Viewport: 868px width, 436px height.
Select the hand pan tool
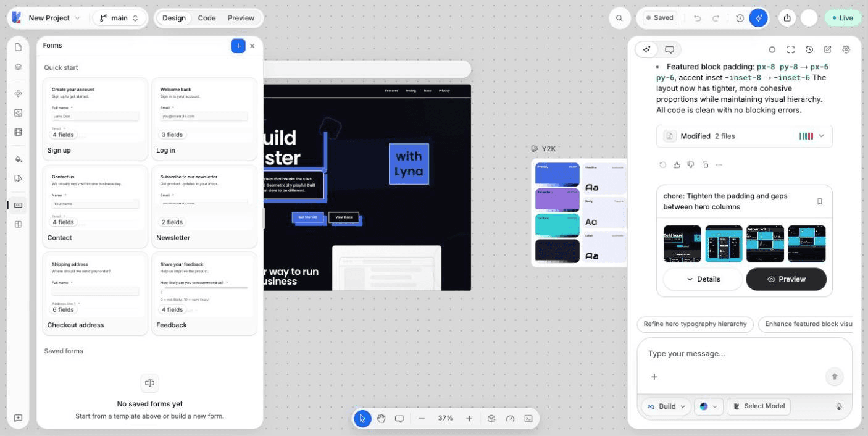coord(381,418)
